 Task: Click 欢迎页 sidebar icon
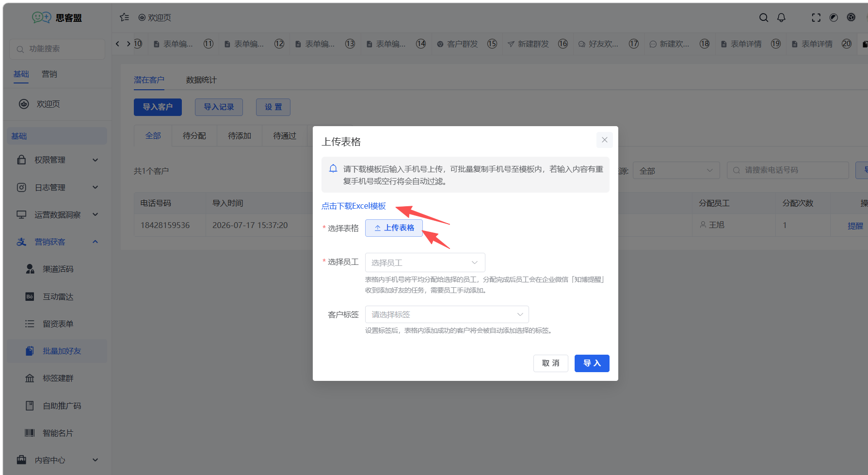(x=24, y=104)
